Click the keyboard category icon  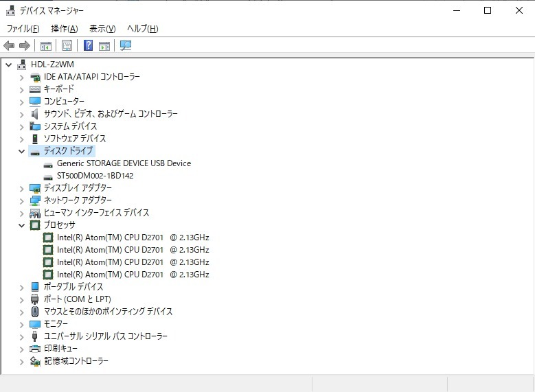tap(35, 89)
